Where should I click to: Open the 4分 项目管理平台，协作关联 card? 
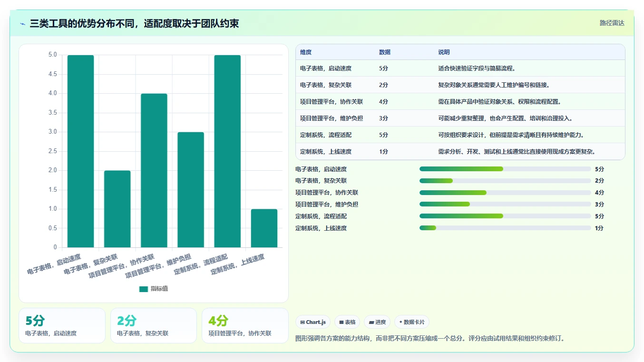[x=245, y=325]
